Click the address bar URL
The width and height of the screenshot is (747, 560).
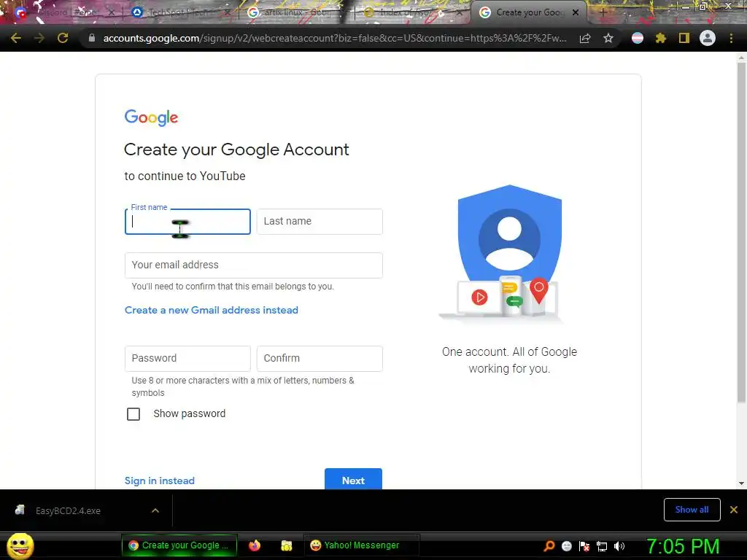pyautogui.click(x=334, y=38)
